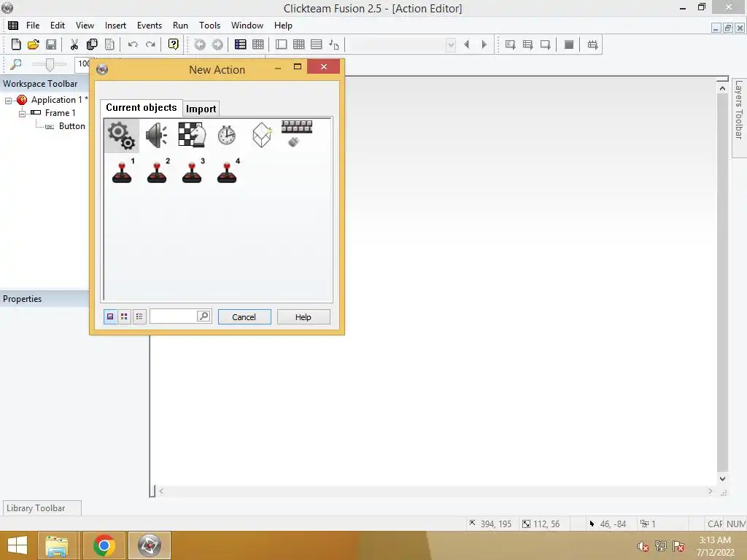Open the Layers Toolbar side tab
Image resolution: width=747 pixels, height=560 pixels.
point(739,117)
